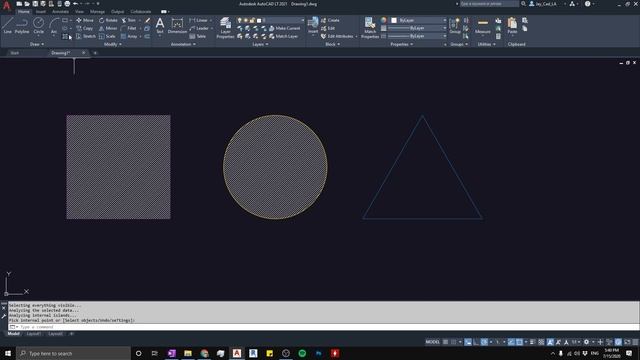This screenshot has width=640, height=360.
Task: Click the Array tool
Action: (x=129, y=36)
